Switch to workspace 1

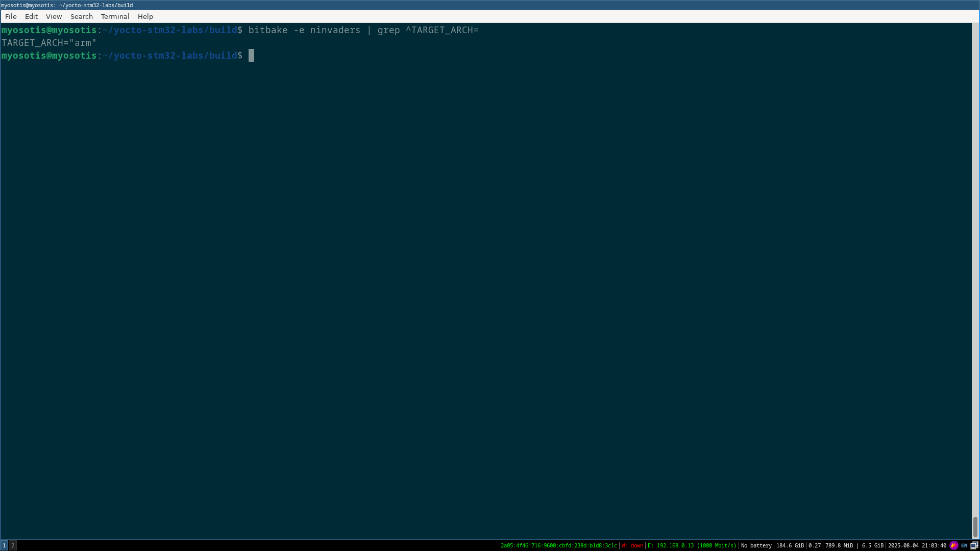coord(4,545)
